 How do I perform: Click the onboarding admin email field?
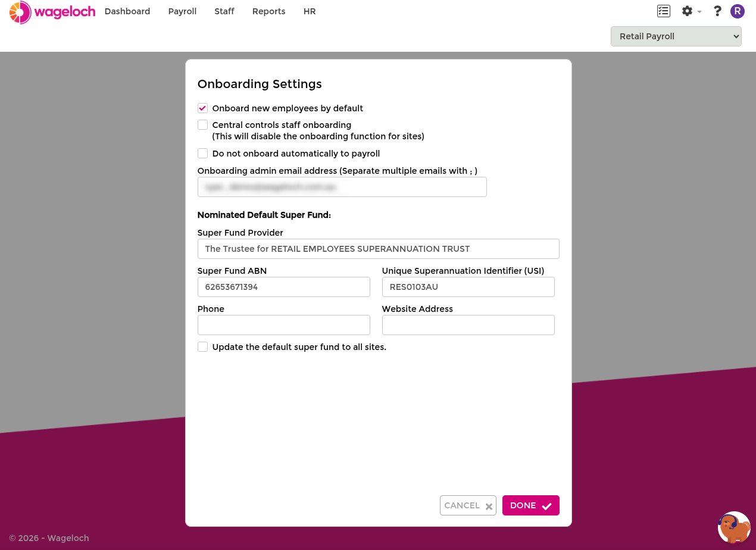tap(342, 187)
